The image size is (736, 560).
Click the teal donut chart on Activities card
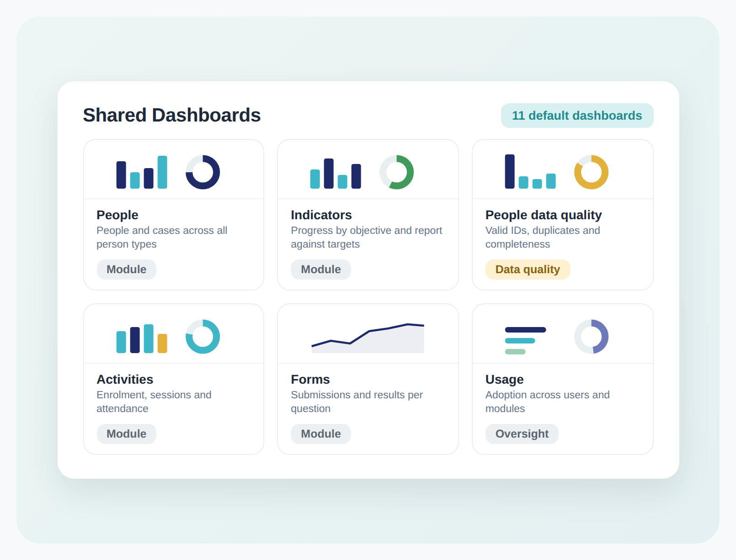coord(203,337)
